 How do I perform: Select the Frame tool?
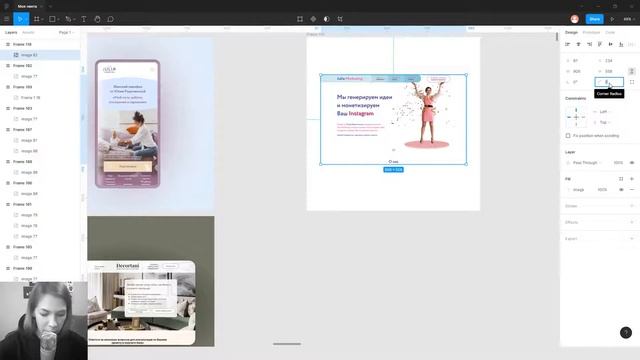[x=36, y=19]
